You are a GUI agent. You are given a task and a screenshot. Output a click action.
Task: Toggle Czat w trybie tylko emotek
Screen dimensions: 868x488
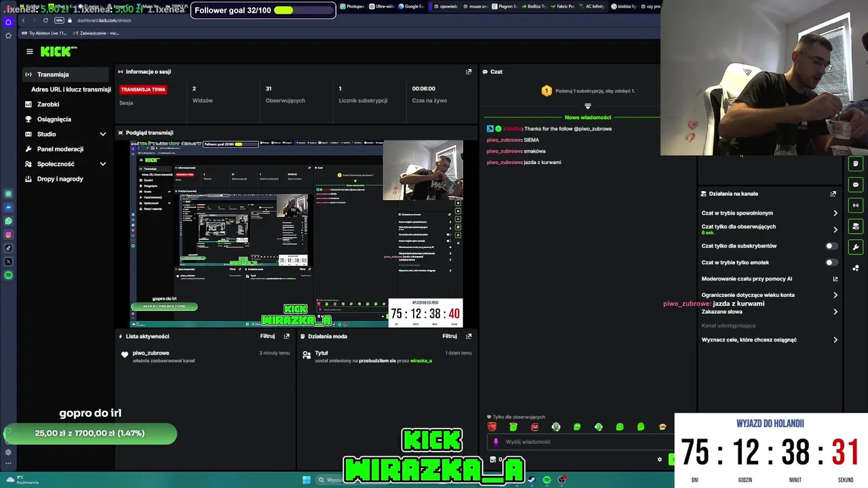coord(831,262)
